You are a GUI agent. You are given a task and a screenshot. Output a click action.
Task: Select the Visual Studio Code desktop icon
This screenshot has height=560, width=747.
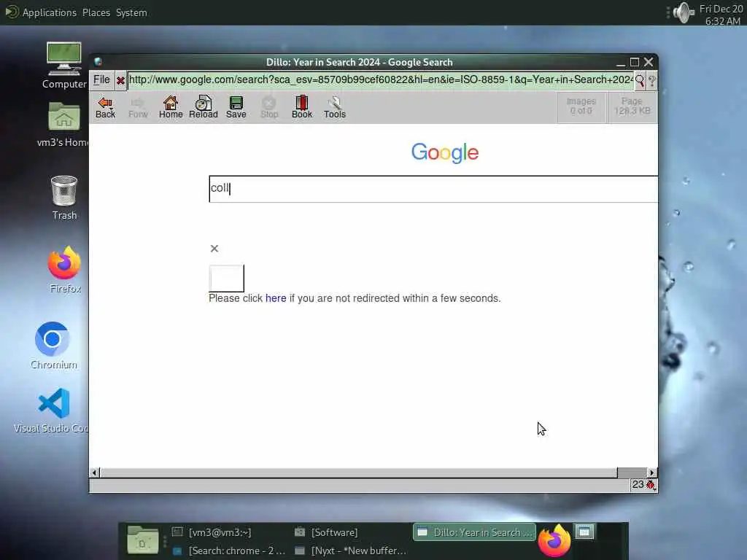coord(52,411)
